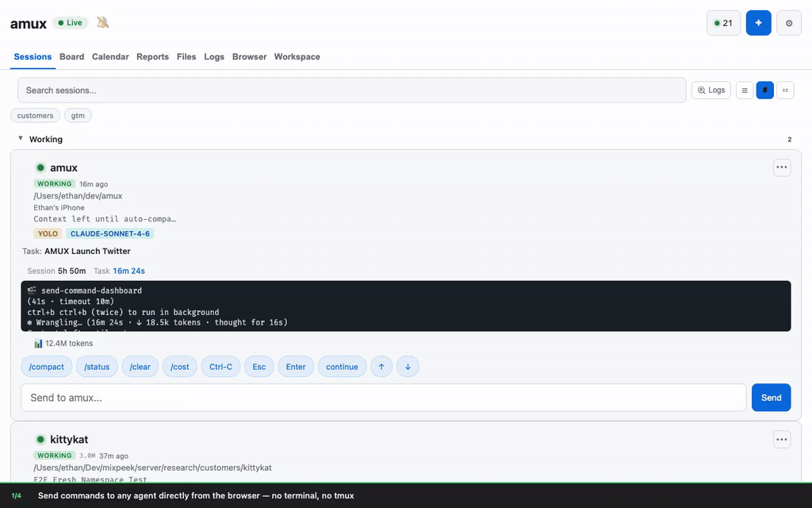This screenshot has height=508, width=812.
Task: Filter by the gtm tag
Action: [x=78, y=116]
